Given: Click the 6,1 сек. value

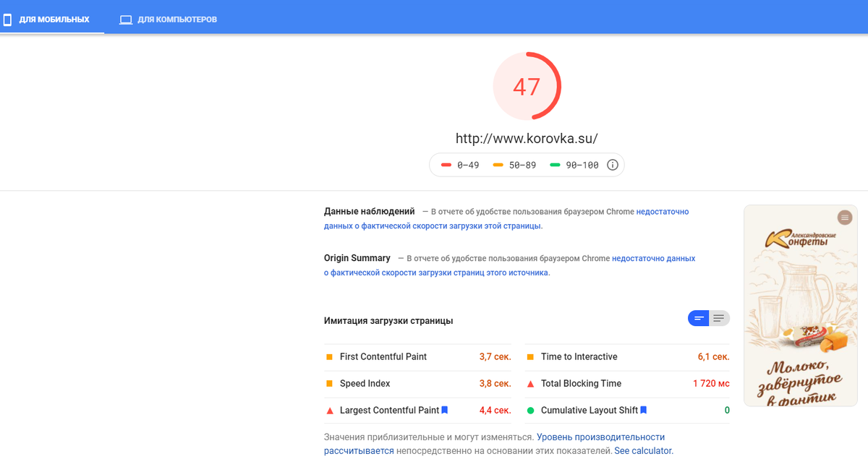Looking at the screenshot, I should tap(713, 356).
